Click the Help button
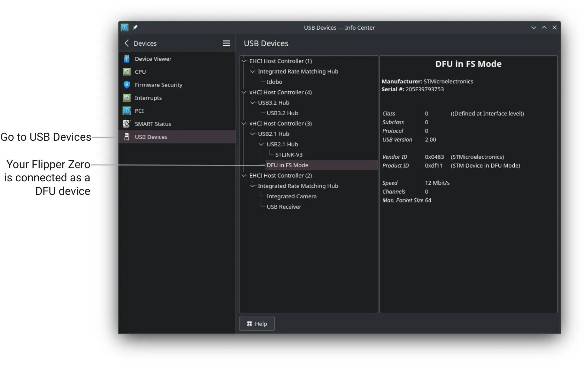 click(x=257, y=324)
